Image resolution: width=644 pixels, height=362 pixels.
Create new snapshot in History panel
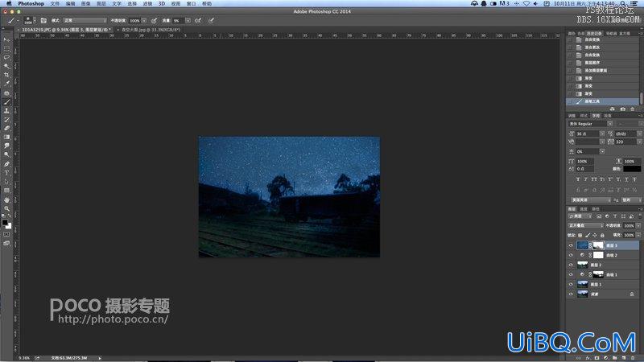pyautogui.click(x=622, y=109)
